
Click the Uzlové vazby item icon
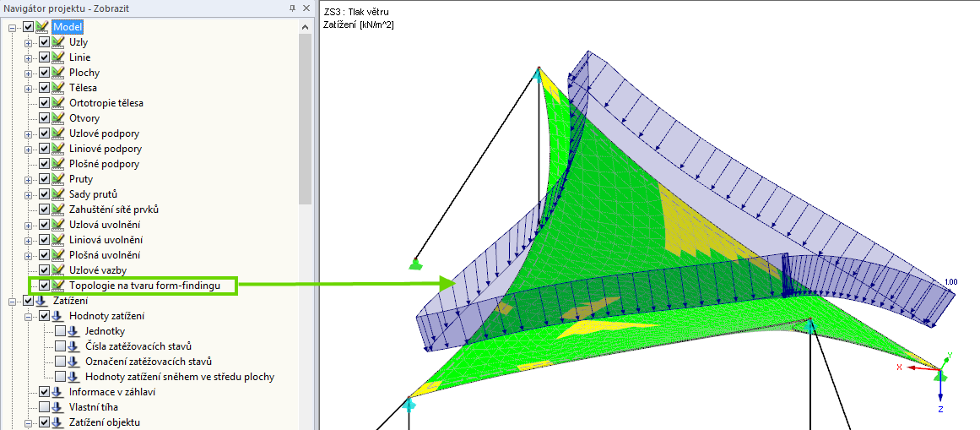point(58,270)
